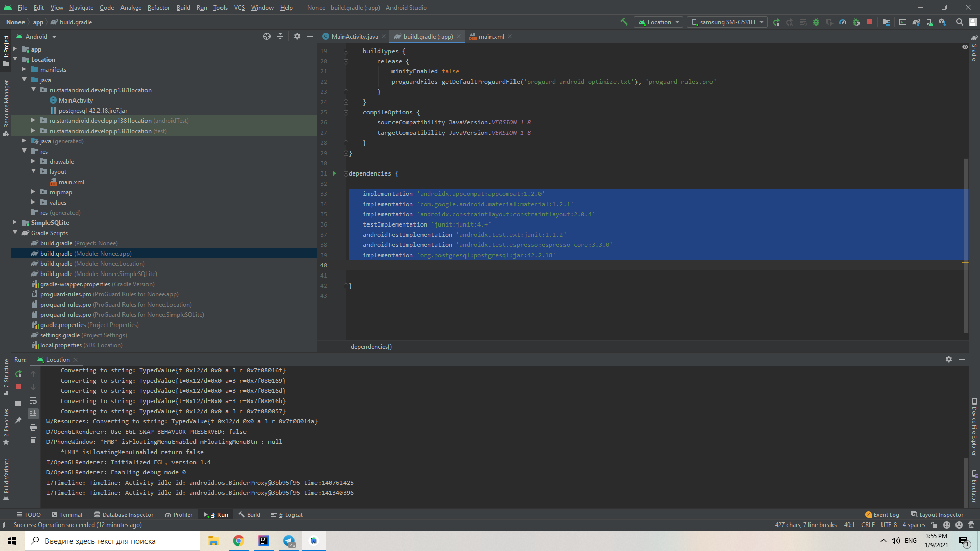Toggle tool window bars icon at bottom-left
The width and height of the screenshot is (980, 551).
pos(6,525)
